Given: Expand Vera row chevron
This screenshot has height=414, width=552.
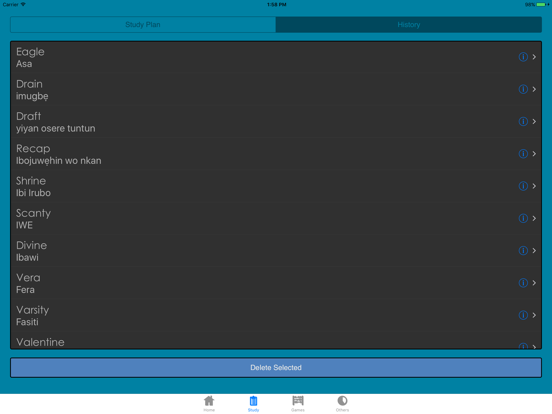Looking at the screenshot, I should pos(534,283).
